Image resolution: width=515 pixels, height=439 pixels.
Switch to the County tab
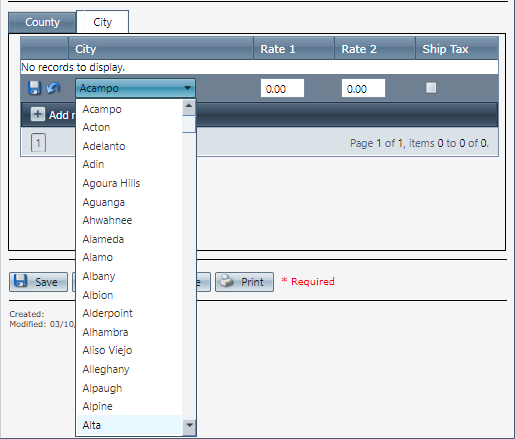coord(42,22)
